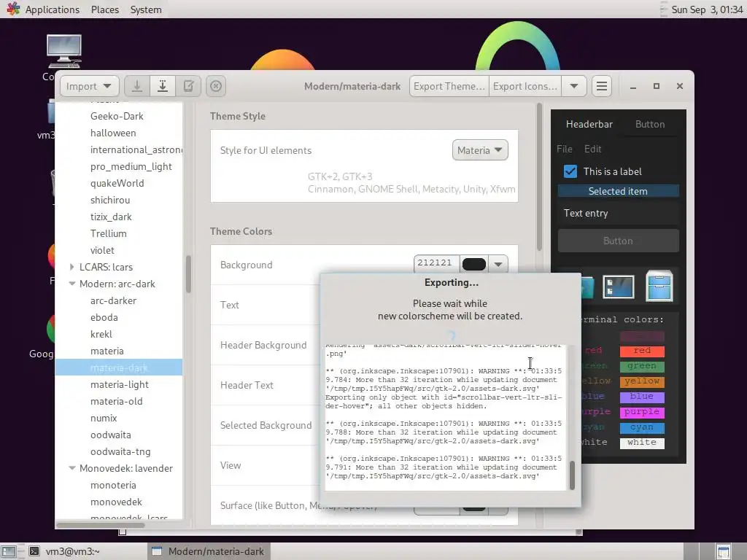
Task: Open the System menu
Action: pyautogui.click(x=146, y=9)
